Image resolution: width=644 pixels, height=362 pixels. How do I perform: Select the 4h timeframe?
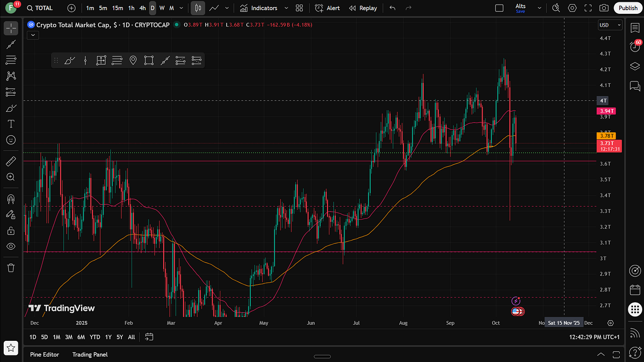coord(143,8)
